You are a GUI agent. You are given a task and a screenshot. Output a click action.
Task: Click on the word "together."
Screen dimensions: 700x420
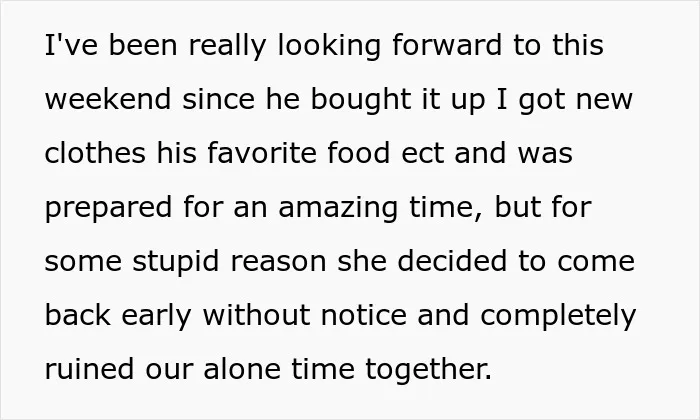(429, 370)
